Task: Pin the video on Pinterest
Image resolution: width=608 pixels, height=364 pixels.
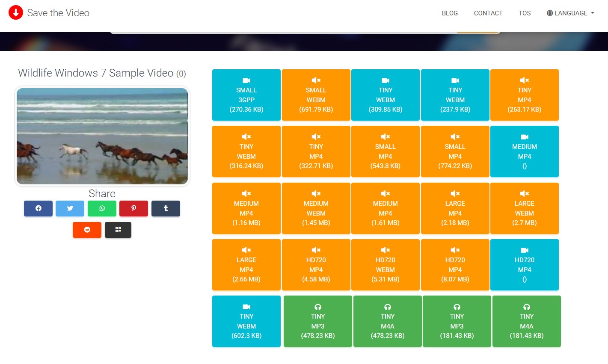Action: (x=133, y=208)
